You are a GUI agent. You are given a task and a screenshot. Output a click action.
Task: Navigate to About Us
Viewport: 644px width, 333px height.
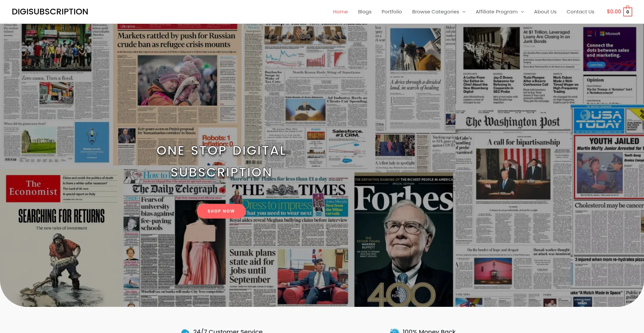545,12
